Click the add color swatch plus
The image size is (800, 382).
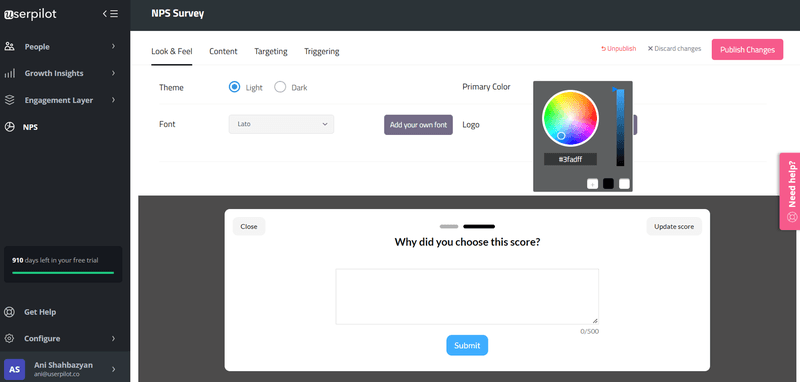coord(592,184)
